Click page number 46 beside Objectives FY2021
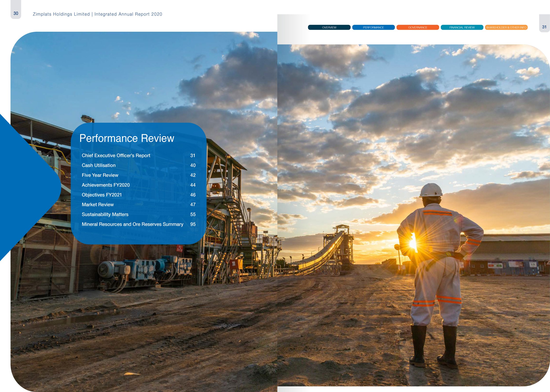The height and width of the screenshot is (392, 550). click(193, 195)
